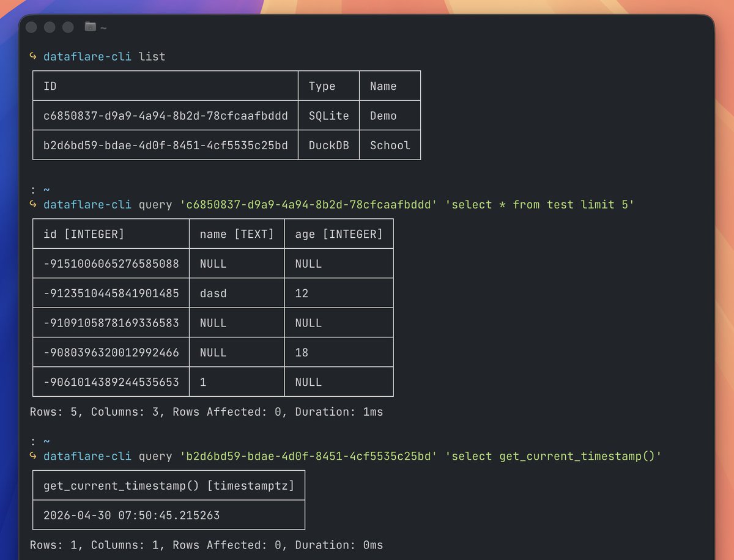Click the quoted c6850837 UUID in the query command
Image resolution: width=734 pixels, height=560 pixels.
click(x=308, y=205)
